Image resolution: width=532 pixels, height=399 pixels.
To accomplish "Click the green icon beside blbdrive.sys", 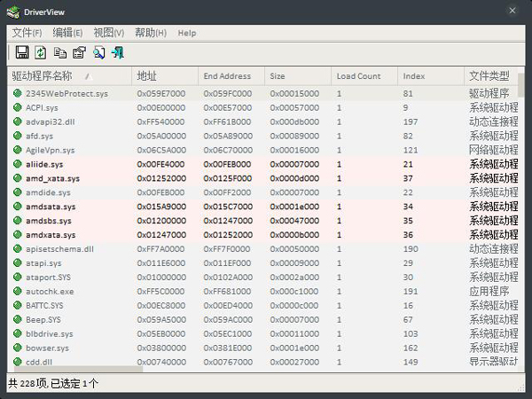I will [x=18, y=333].
